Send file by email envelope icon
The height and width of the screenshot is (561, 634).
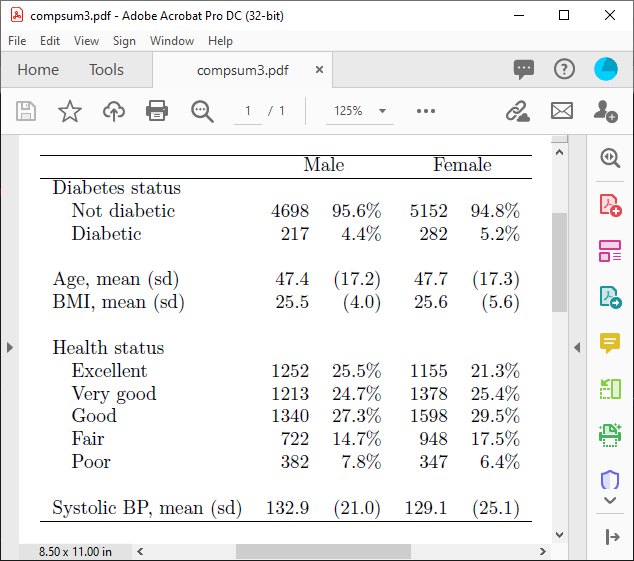click(562, 111)
